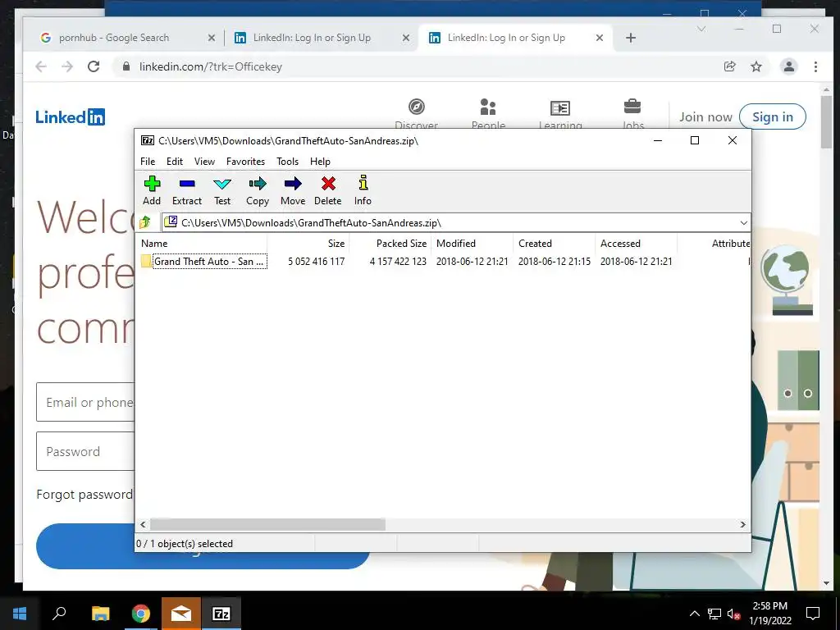This screenshot has width=840, height=630.
Task: Open File Explorer from the taskbar
Action: (x=100, y=614)
